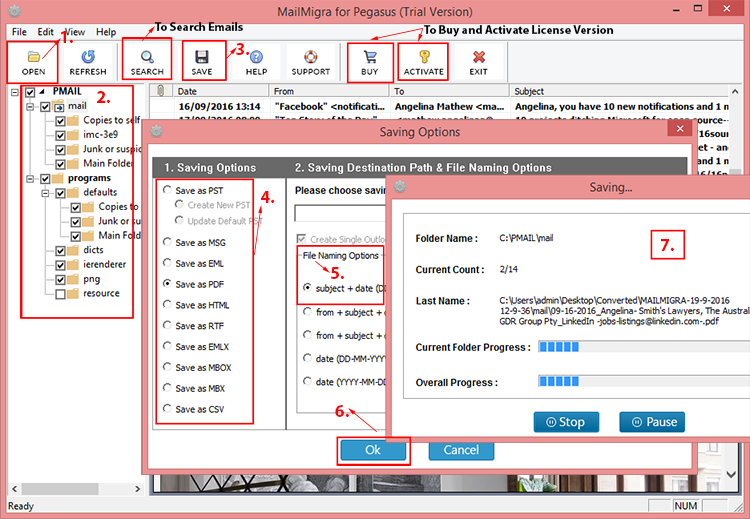Uncheck the dicts folder checkbox

(60, 251)
